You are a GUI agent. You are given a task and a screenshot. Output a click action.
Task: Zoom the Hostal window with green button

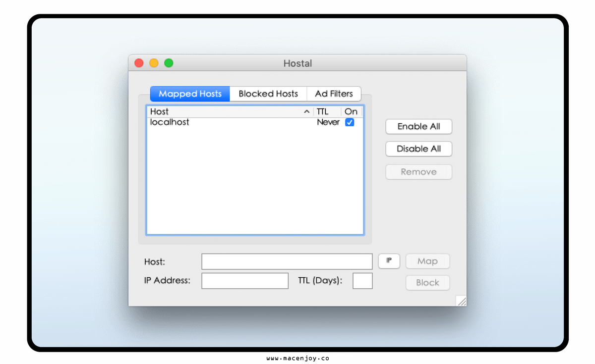coord(169,63)
